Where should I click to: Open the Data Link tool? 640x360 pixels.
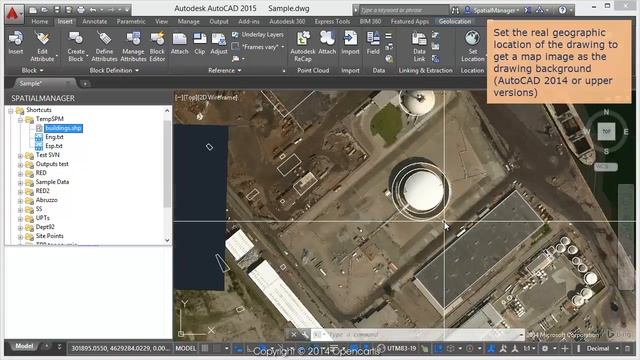[419, 46]
